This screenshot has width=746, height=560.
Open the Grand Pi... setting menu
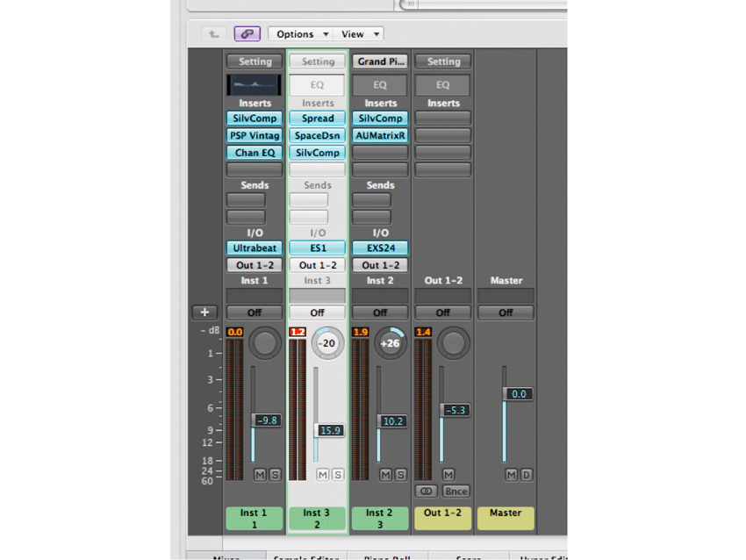(x=380, y=61)
